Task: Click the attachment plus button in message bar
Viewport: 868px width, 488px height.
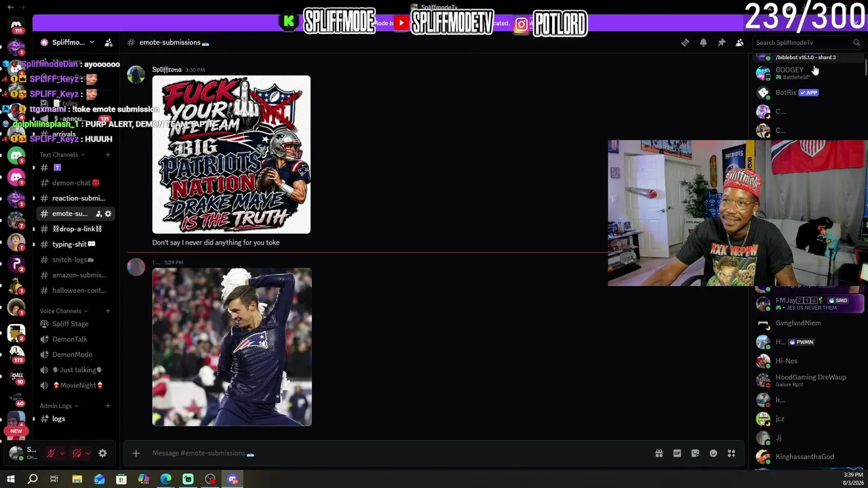Action: pos(136,453)
